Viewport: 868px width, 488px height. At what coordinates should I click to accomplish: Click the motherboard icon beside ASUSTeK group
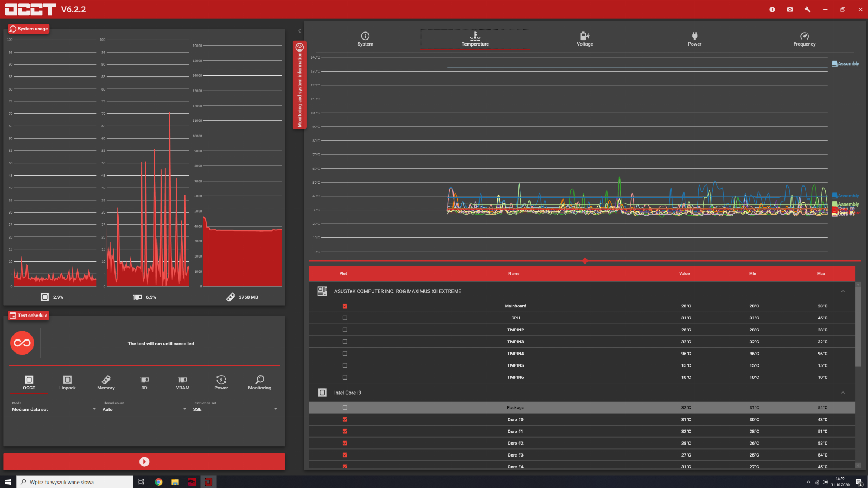[x=322, y=291]
